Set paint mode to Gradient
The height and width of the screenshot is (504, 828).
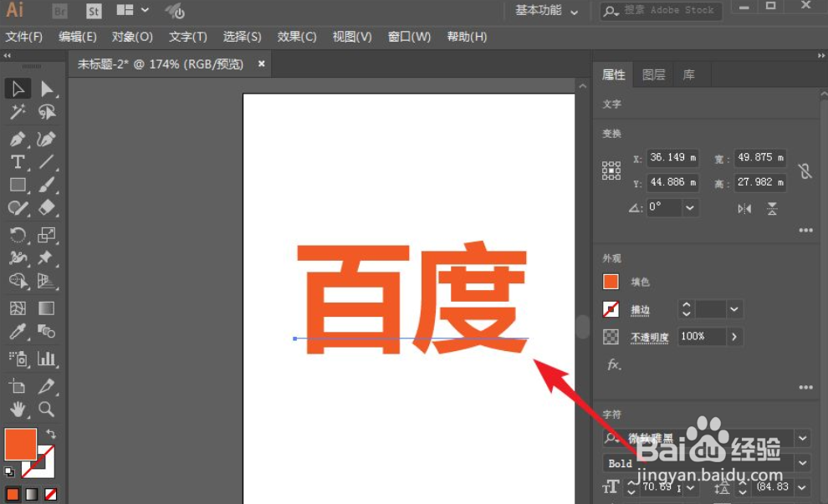coord(32,495)
